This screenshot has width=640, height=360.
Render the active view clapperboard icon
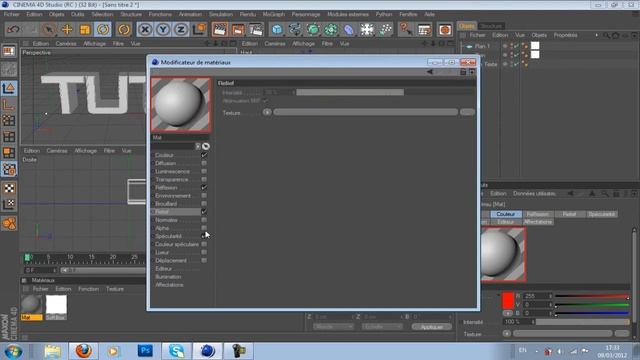[220, 29]
